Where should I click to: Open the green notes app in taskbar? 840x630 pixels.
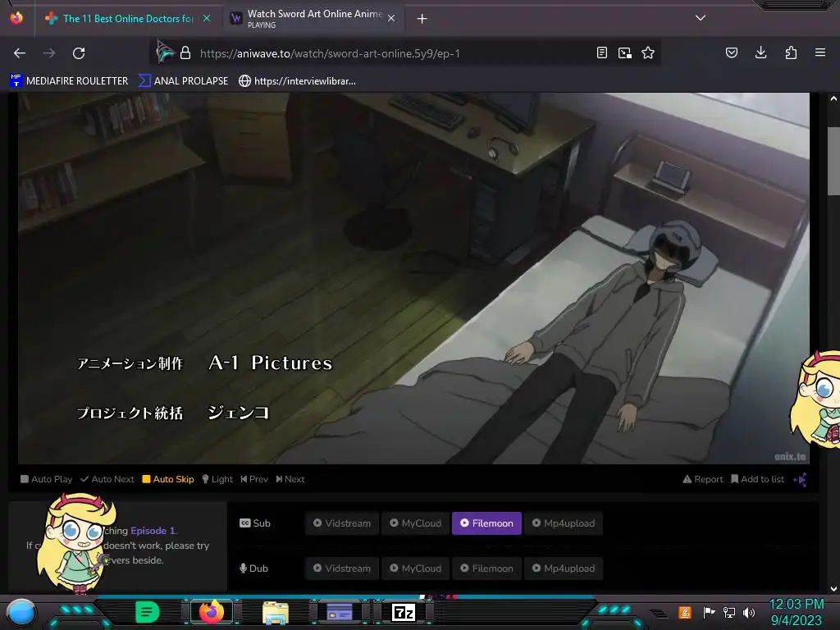[x=148, y=612]
